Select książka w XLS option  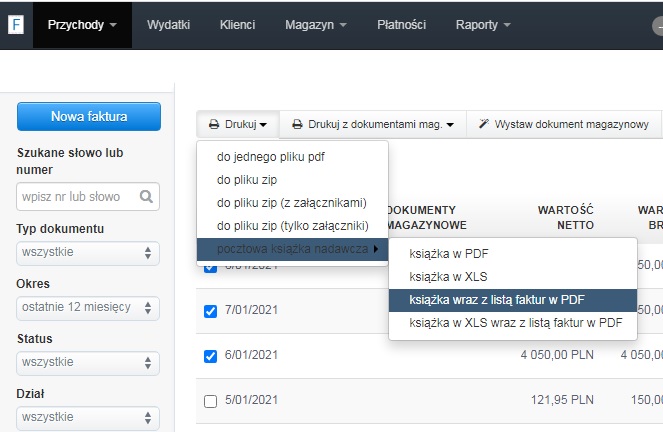[448, 276]
